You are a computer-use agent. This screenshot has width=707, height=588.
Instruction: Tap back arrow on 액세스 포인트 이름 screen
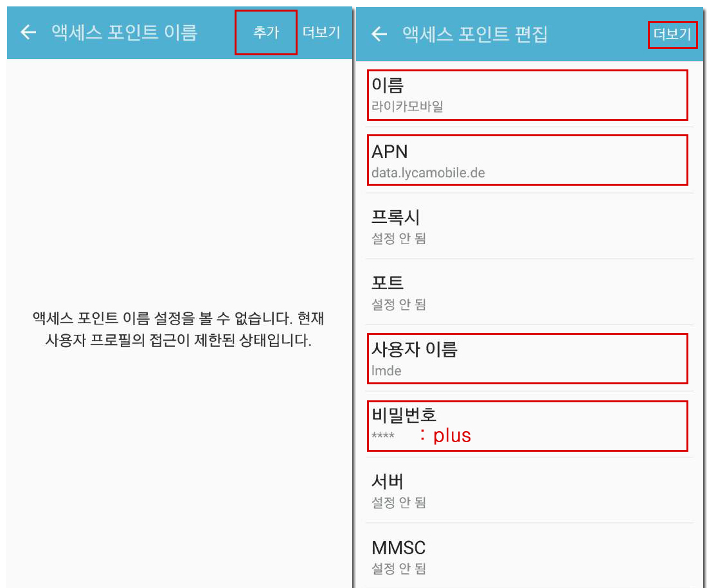(28, 32)
